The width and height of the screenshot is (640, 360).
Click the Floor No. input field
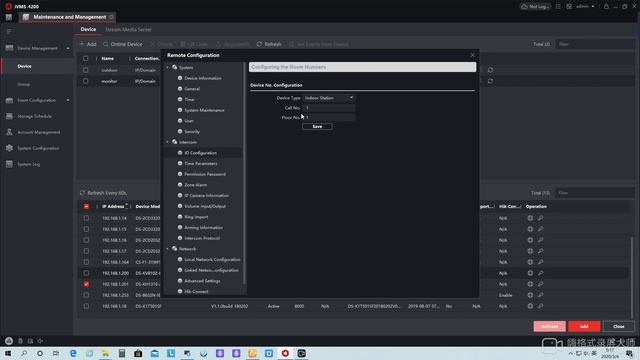(x=329, y=118)
